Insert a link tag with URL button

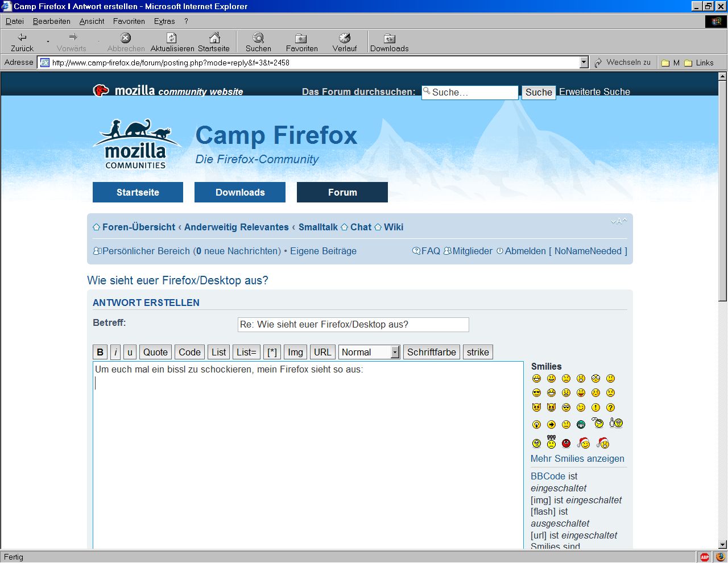pos(322,352)
